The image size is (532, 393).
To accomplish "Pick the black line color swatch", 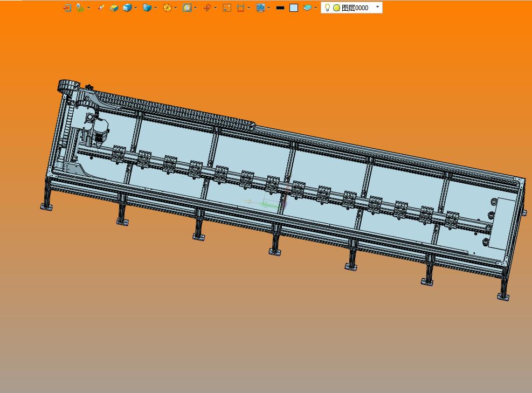I will pos(280,8).
